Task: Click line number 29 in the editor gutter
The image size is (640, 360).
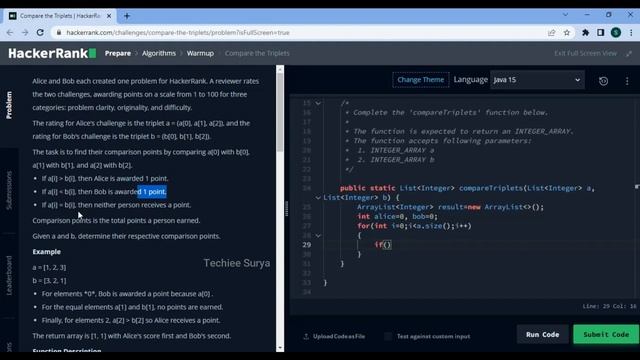Action: (307, 245)
